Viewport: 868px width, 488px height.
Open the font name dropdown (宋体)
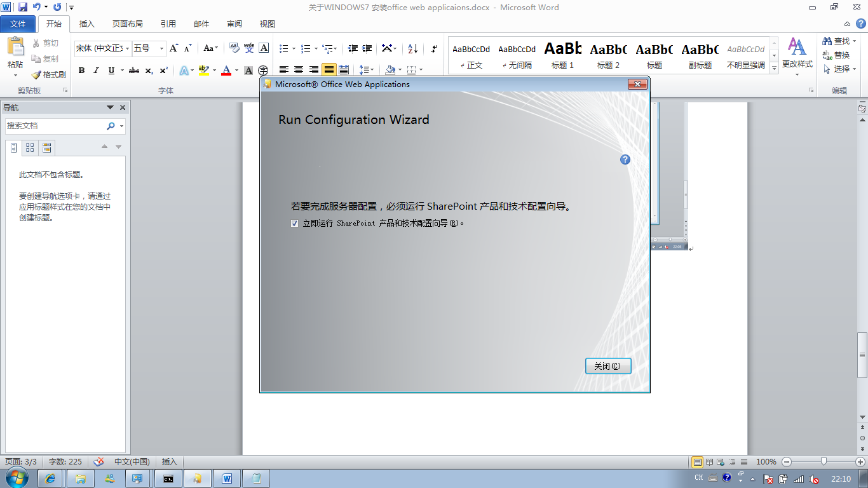point(128,48)
